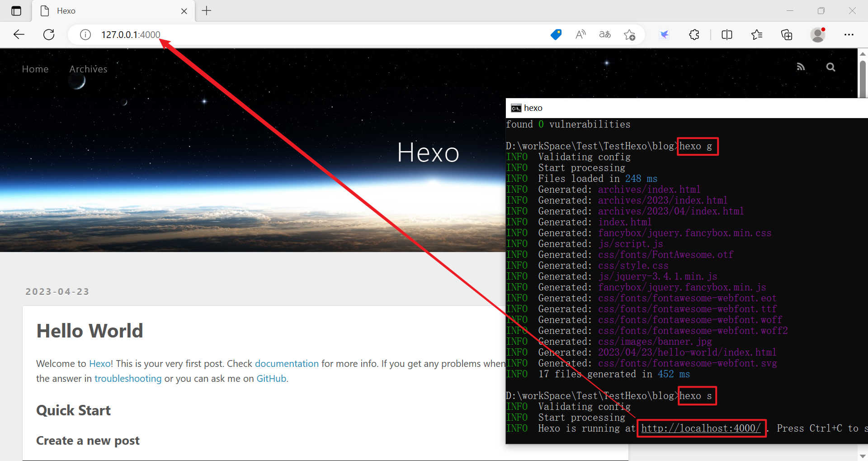
Task: Open the Hello World post title
Action: pyautogui.click(x=90, y=331)
